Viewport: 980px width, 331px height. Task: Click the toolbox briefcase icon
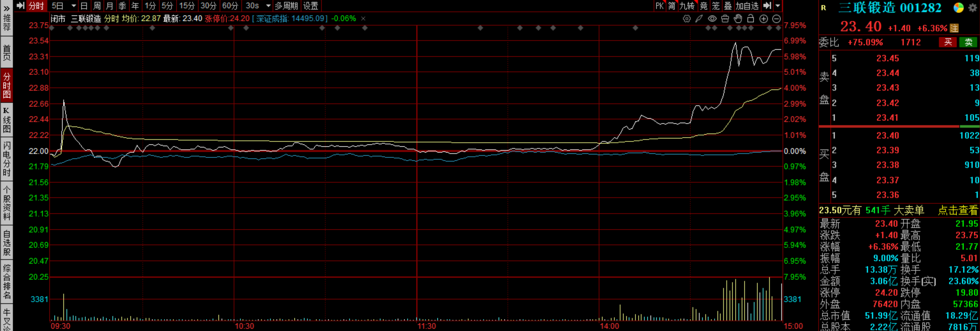coord(725,19)
